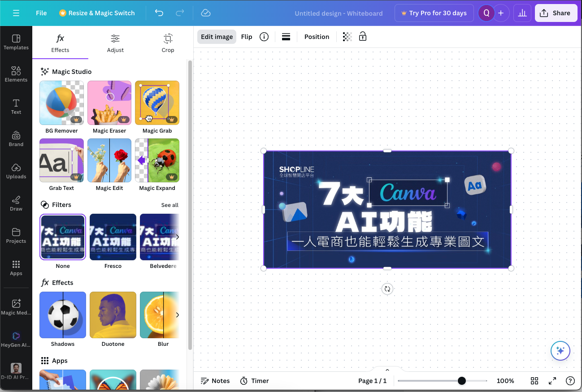Select the Shopline Canva image on canvas
Viewport: 582px width, 392px height.
coord(387,209)
